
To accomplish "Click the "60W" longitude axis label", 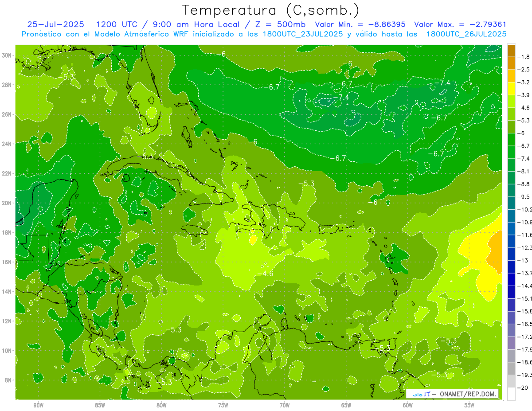I will 408,405.
